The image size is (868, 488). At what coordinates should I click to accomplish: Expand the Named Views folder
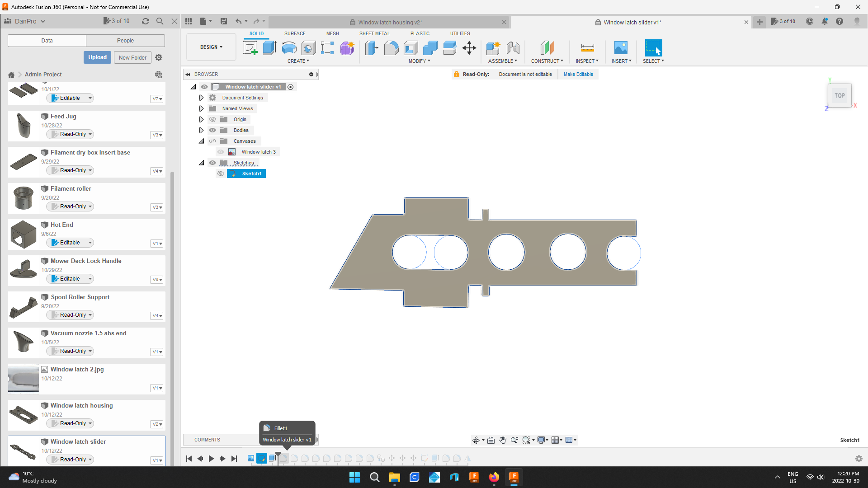pos(201,108)
